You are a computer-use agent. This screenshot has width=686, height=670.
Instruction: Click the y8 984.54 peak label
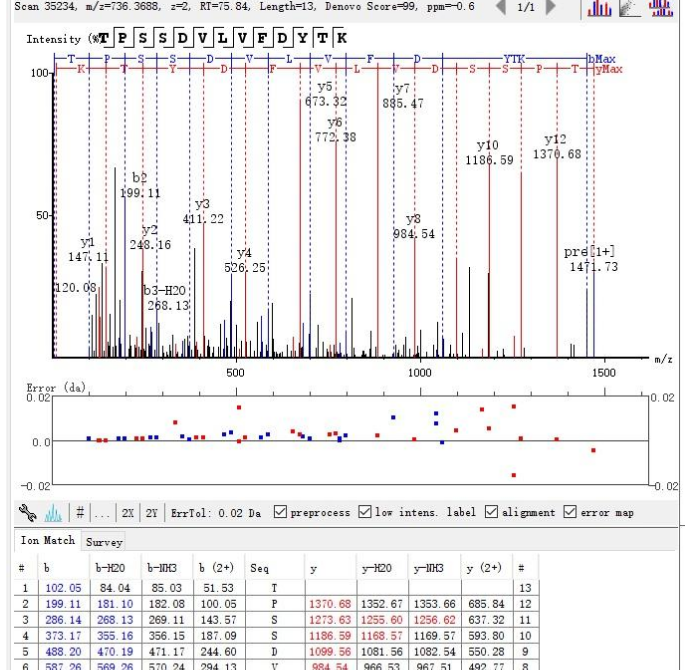414,227
